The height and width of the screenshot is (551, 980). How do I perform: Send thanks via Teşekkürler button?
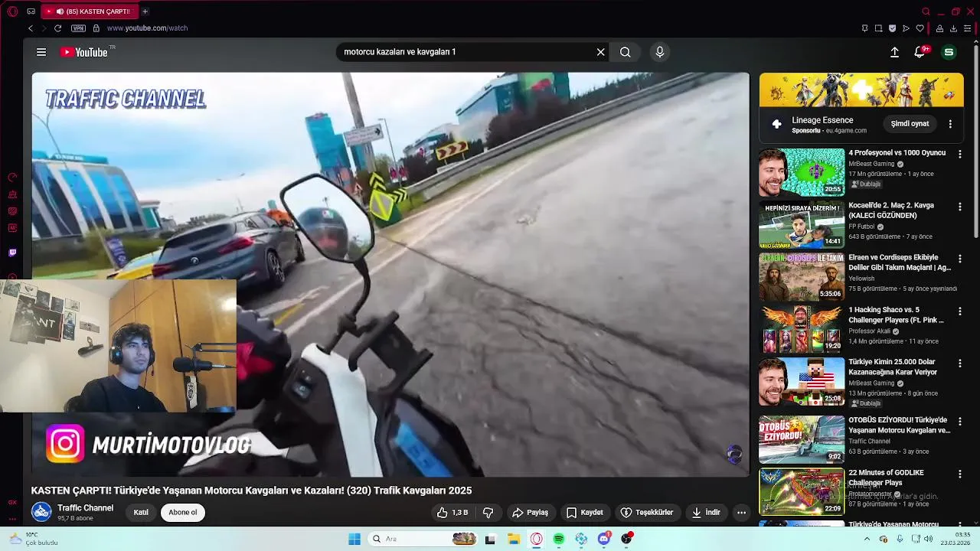[647, 513]
